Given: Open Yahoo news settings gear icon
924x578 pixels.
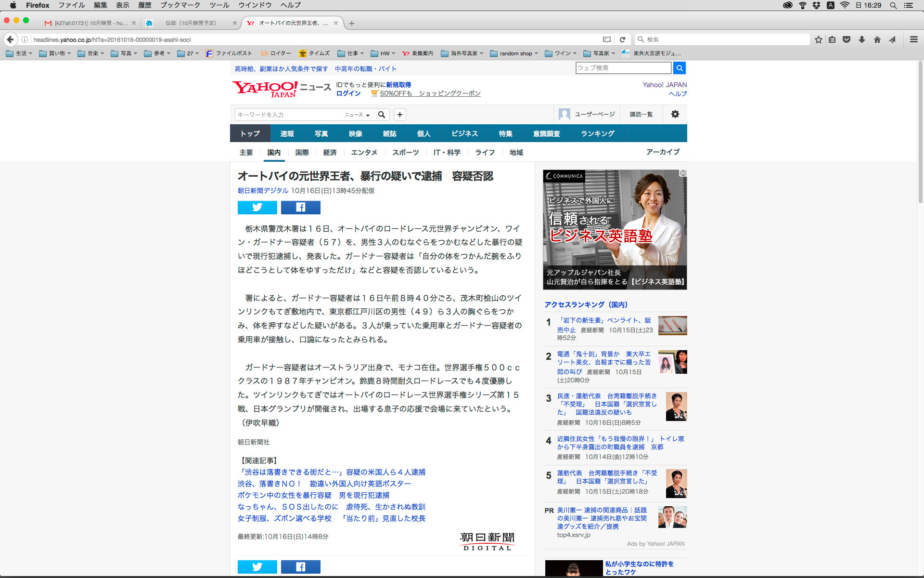Looking at the screenshot, I should pyautogui.click(x=675, y=114).
